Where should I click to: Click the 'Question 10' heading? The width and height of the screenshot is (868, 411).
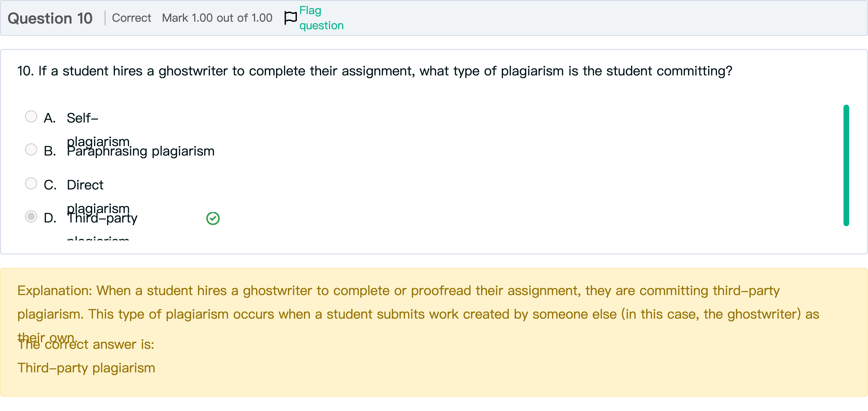tap(50, 18)
